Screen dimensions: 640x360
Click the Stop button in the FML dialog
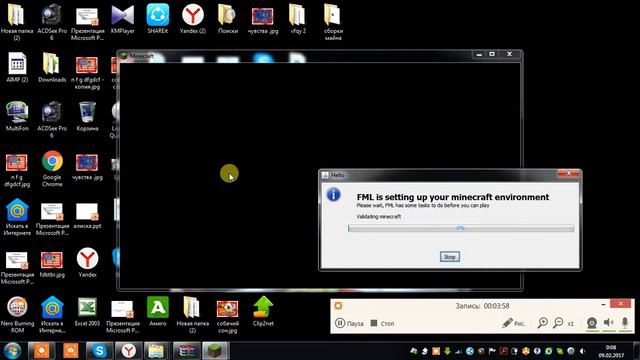coord(449,257)
